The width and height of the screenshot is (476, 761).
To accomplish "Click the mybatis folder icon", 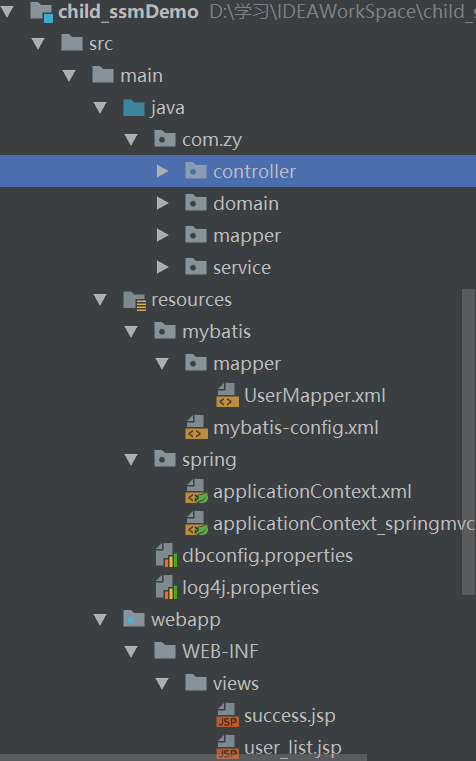I will [165, 331].
